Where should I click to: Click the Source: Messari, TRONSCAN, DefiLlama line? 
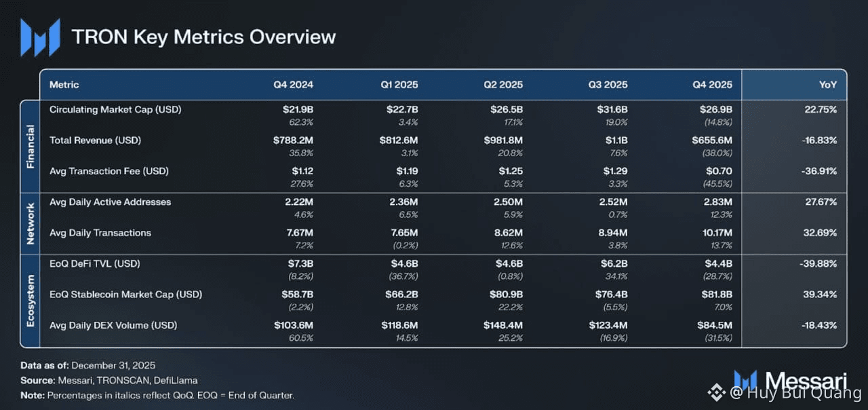pyautogui.click(x=109, y=380)
